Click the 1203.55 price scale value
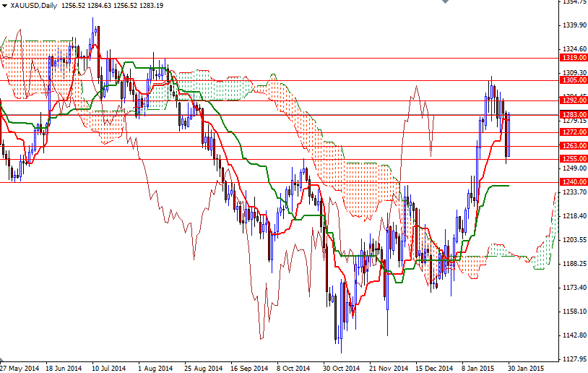 pyautogui.click(x=574, y=239)
